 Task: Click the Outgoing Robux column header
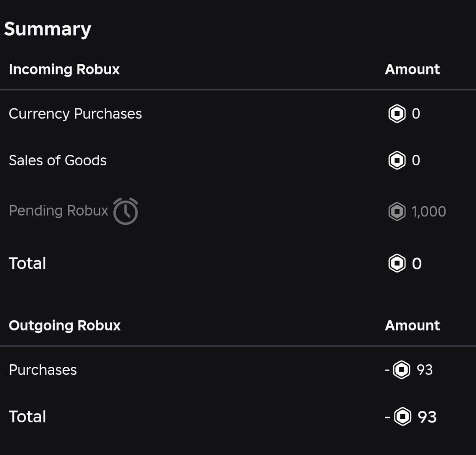[65, 326]
